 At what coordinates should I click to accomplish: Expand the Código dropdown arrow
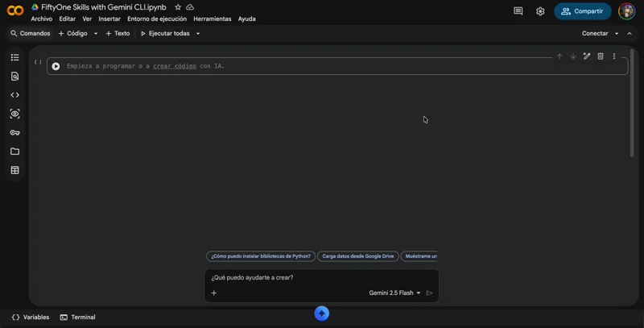tap(96, 34)
